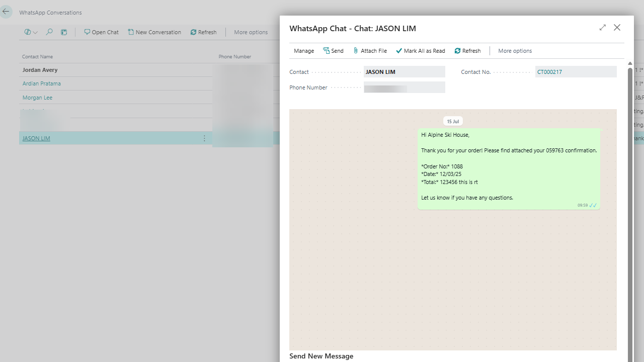Image resolution: width=644 pixels, height=362 pixels.
Task: Open the row actions menu for JASON LIM
Action: [x=204, y=138]
